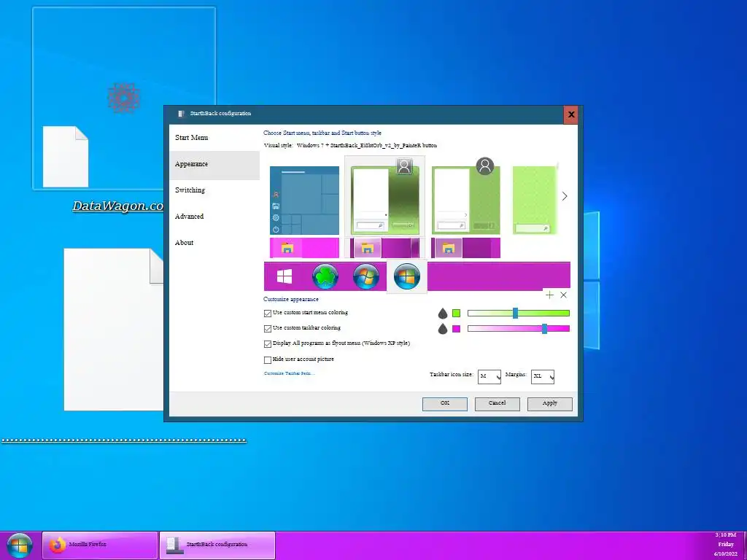The height and width of the screenshot is (560, 747).
Task: Pick the magenta taskbar color swatch
Action: point(457,329)
